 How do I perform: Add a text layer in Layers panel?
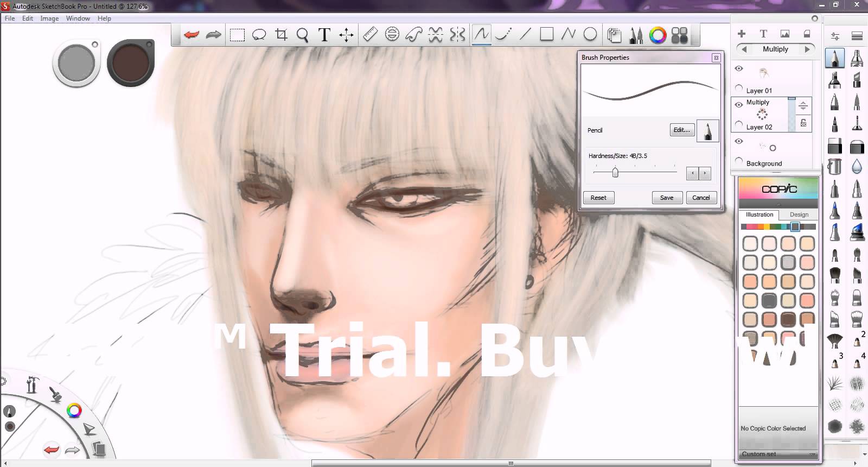tap(763, 34)
